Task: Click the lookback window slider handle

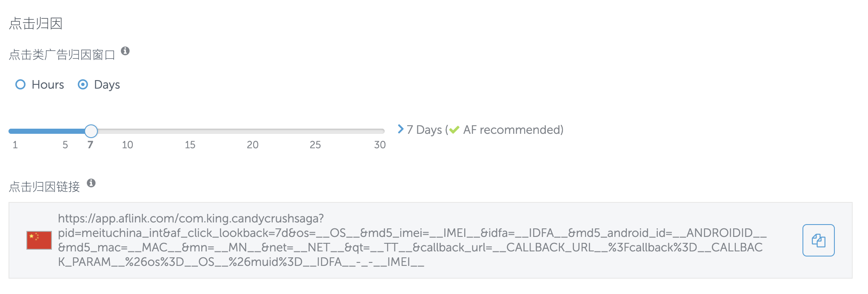Action: point(91,131)
